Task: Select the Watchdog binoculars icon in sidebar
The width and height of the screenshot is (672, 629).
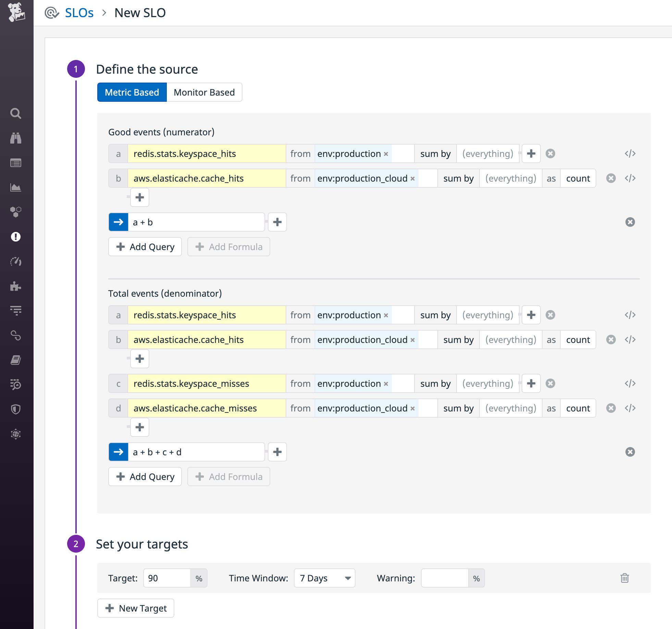Action: [x=16, y=138]
